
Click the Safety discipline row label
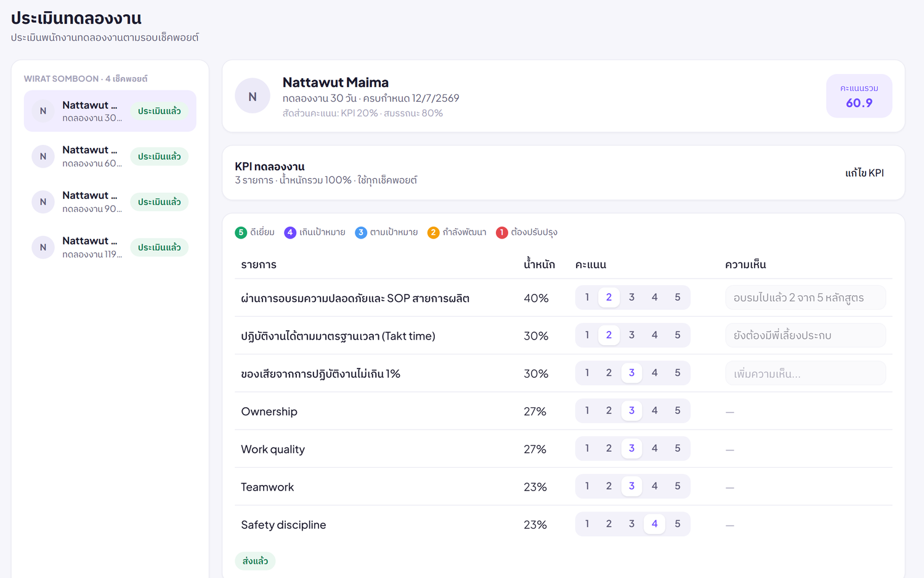click(x=283, y=525)
